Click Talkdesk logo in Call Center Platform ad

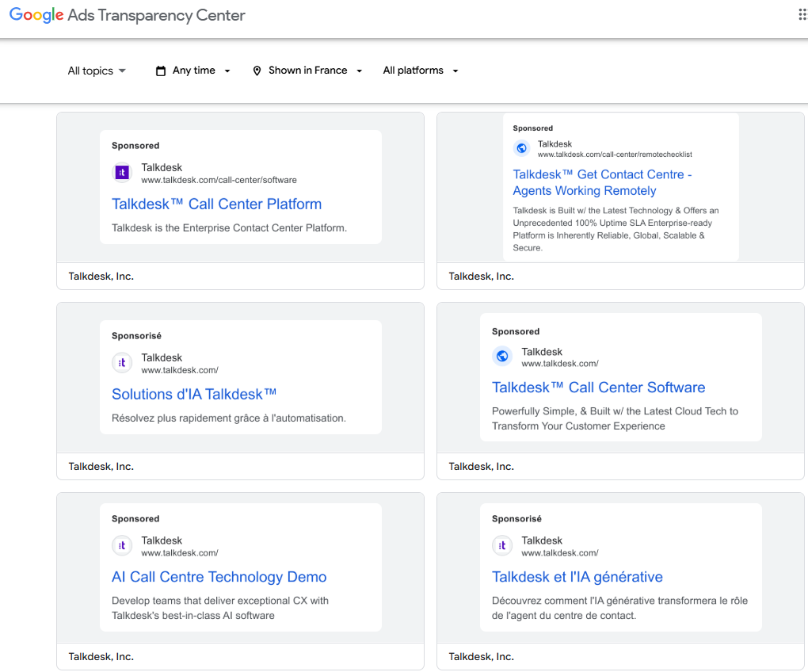122,173
